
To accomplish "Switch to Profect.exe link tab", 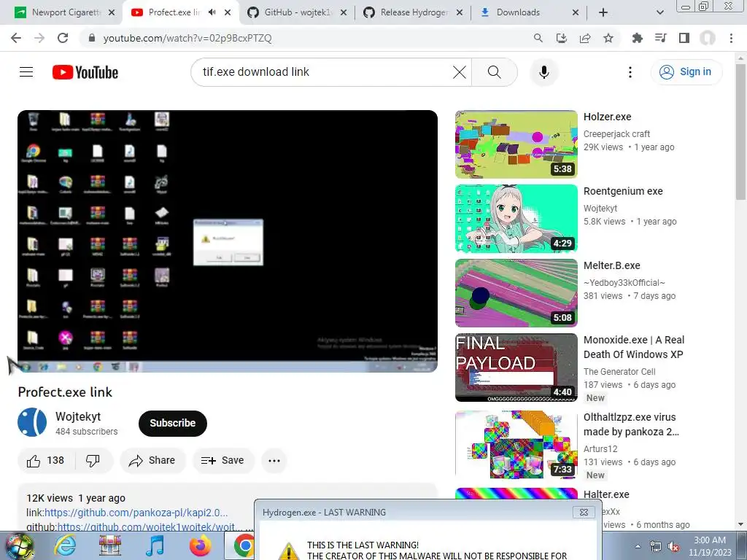I will point(174,12).
